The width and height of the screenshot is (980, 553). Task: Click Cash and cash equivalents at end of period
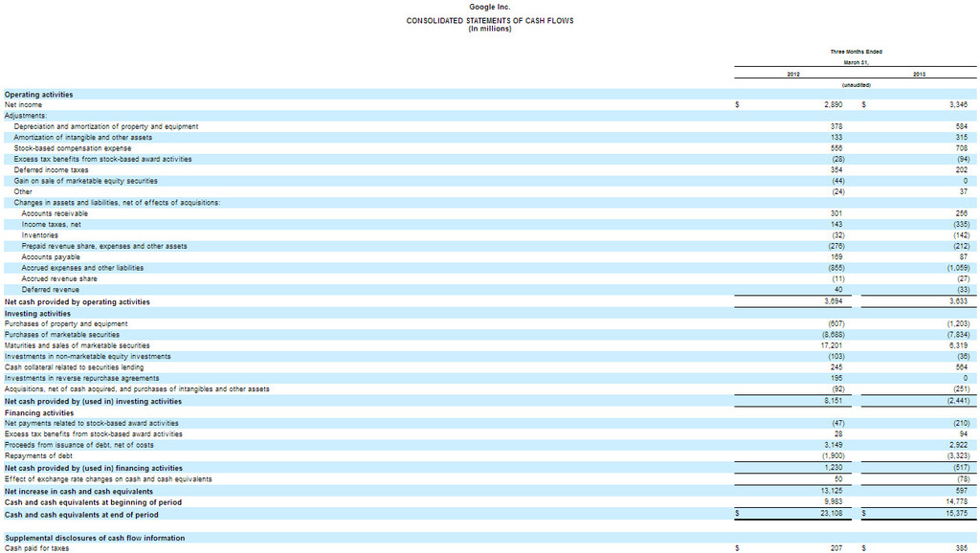pos(81,515)
